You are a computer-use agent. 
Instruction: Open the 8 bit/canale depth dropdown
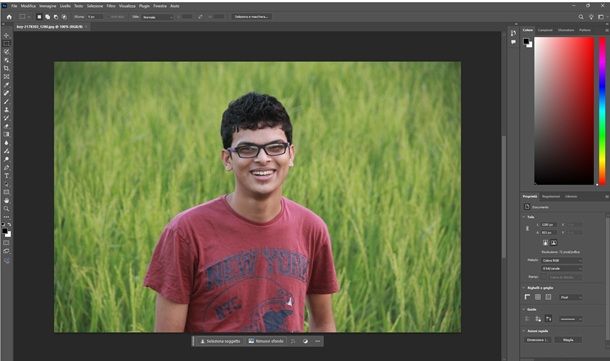[562, 268]
